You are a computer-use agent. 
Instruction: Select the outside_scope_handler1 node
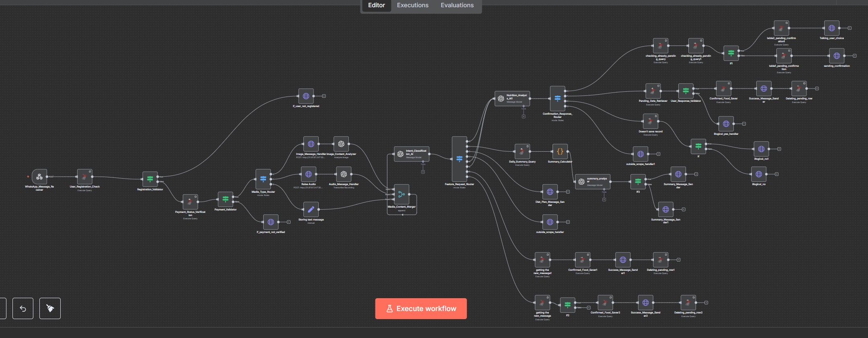point(640,154)
